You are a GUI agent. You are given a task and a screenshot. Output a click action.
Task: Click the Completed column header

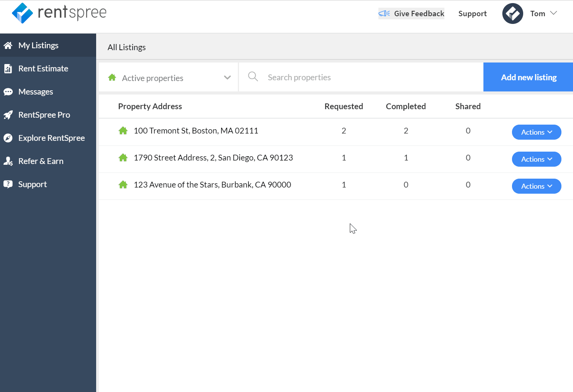pyautogui.click(x=406, y=106)
